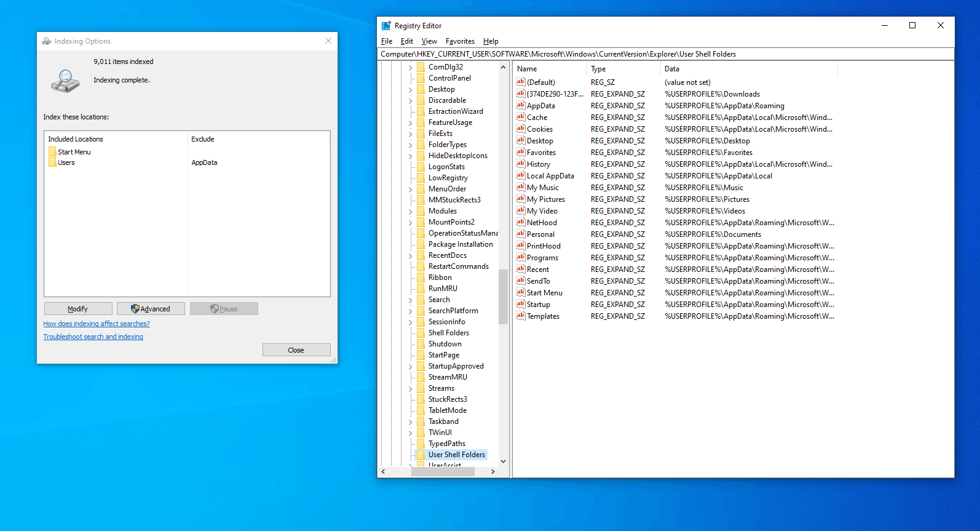Click the History string value icon
The image size is (980, 531).
point(521,164)
